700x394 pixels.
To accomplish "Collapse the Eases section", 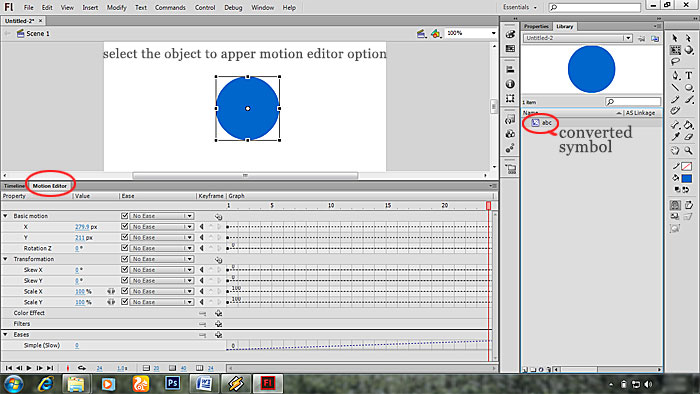I will 5,334.
